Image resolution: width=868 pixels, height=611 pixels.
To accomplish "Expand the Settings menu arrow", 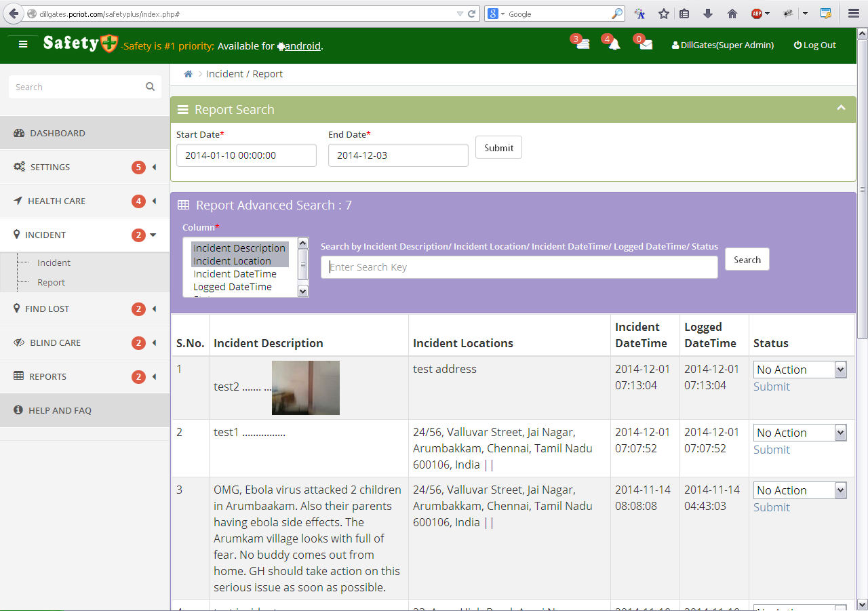I will point(154,167).
